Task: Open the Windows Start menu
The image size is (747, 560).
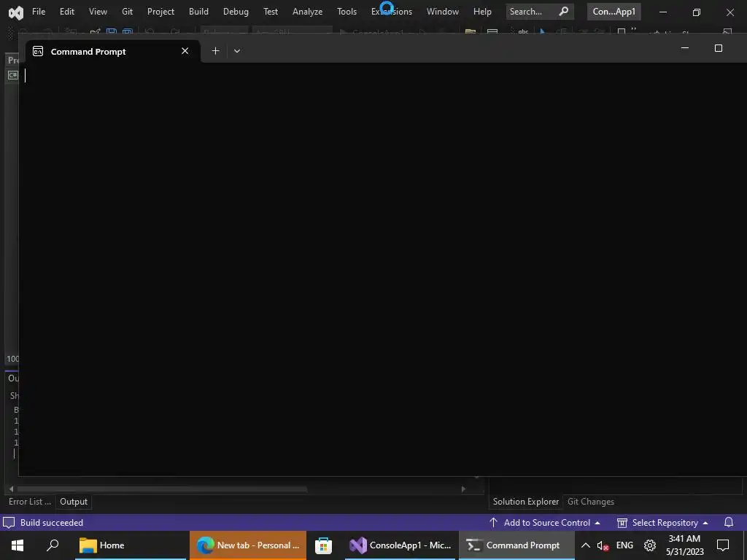Action: pyautogui.click(x=18, y=545)
